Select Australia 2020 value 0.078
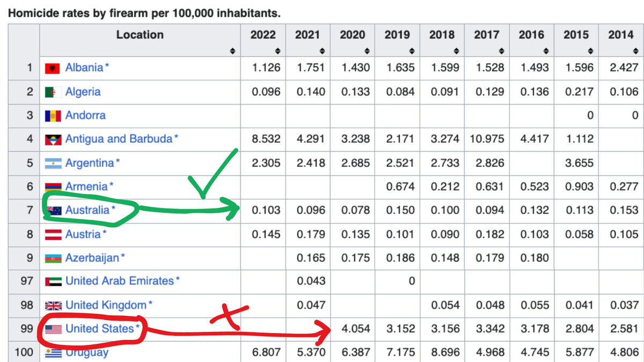This screenshot has height=362, width=644. tap(356, 210)
